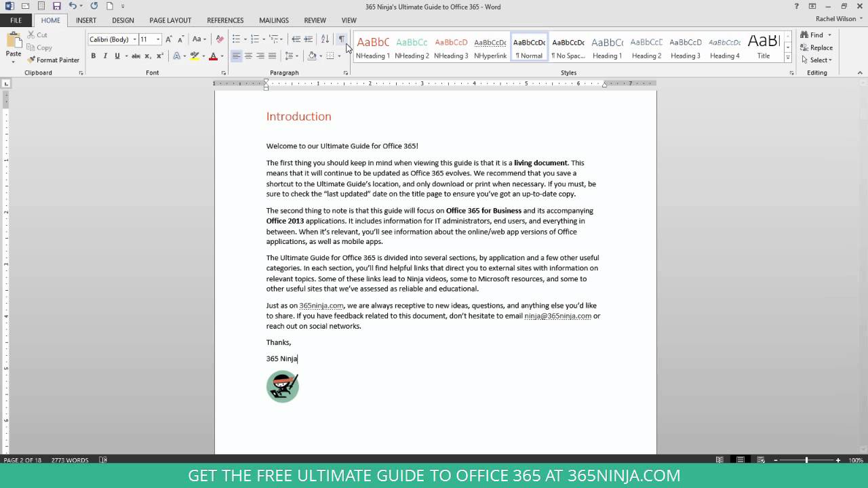Toggle Underline formatting

[x=117, y=56]
